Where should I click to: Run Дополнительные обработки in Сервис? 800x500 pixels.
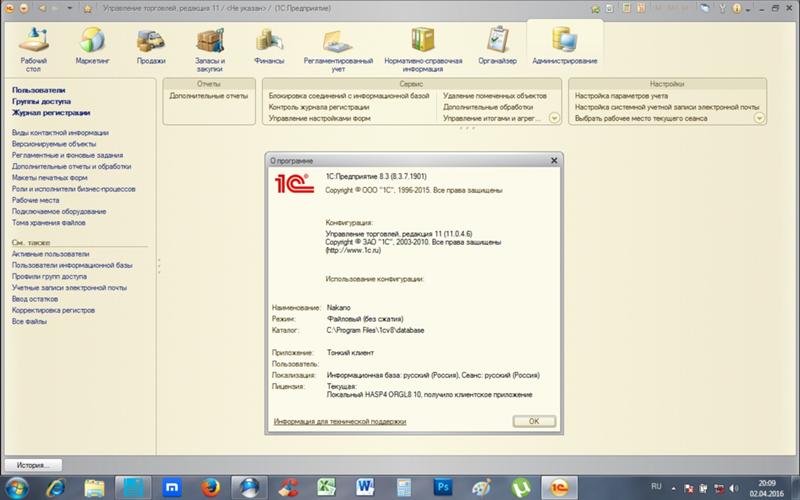pyautogui.click(x=488, y=107)
